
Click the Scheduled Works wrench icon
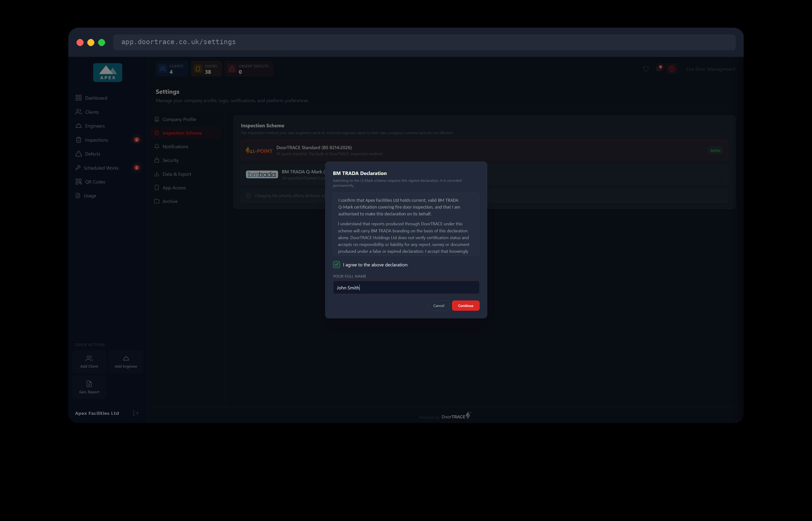[78, 167]
